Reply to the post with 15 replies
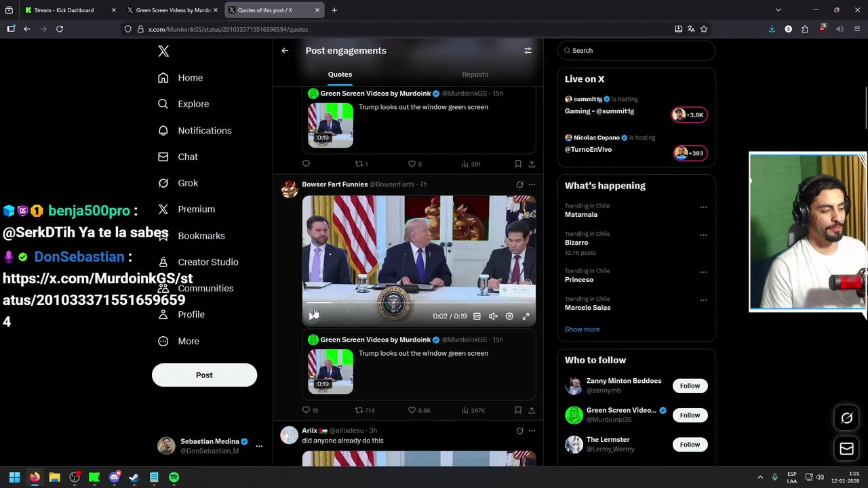Image resolution: width=868 pixels, height=488 pixels. coord(310,410)
